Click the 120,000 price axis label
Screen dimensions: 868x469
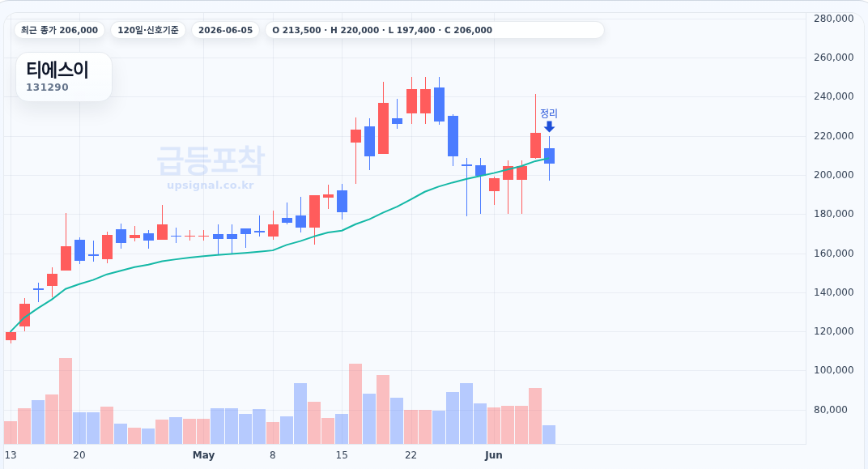point(834,331)
